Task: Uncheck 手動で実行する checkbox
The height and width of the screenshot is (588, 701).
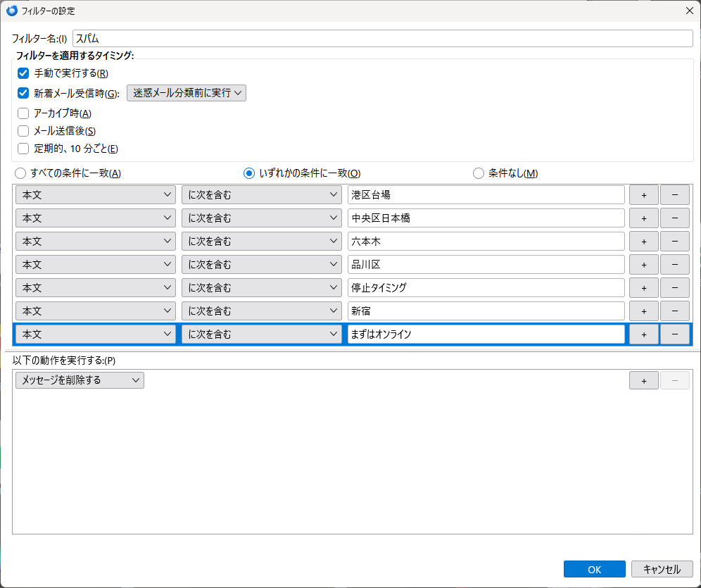Action: [x=23, y=73]
